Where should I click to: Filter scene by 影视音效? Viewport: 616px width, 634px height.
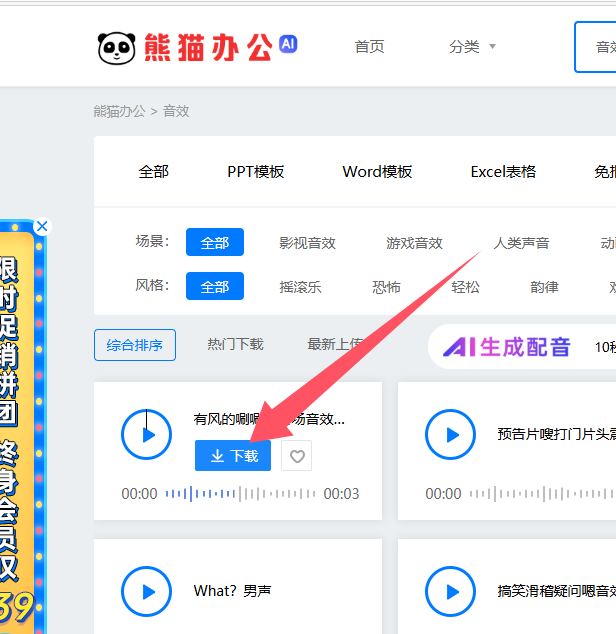(x=307, y=243)
